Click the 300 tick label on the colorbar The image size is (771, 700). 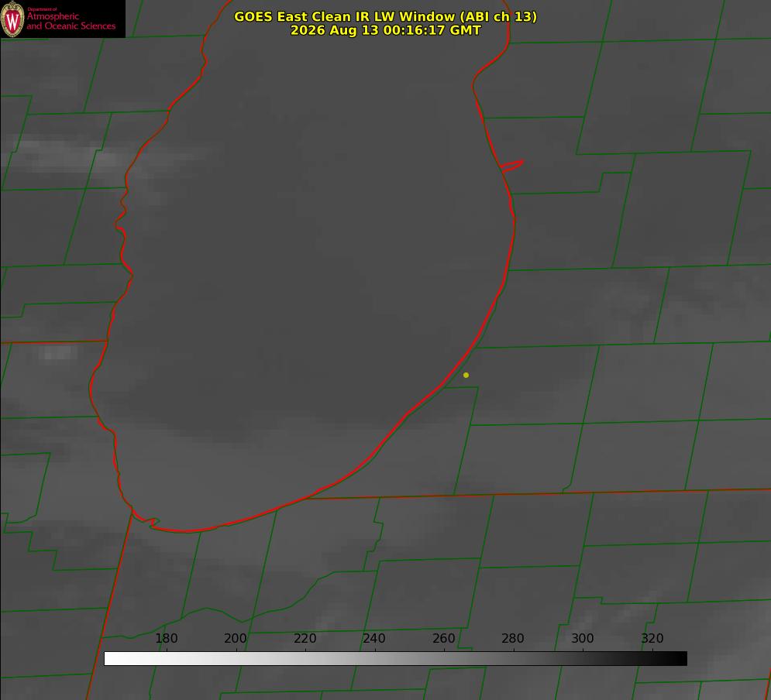(583, 638)
